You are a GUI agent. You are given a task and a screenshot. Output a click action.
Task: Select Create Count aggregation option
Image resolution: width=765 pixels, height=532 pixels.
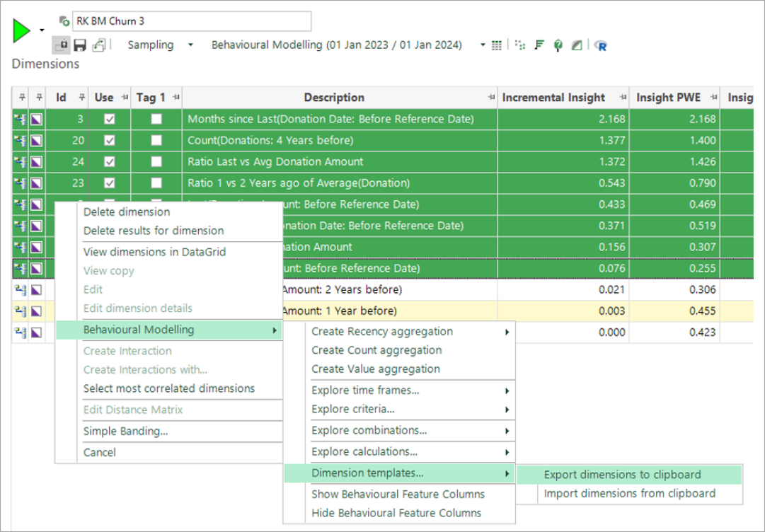[x=376, y=350]
